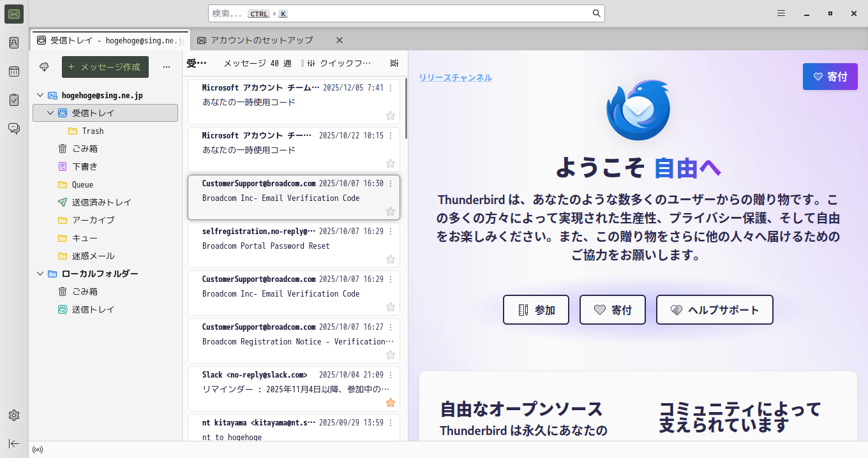Click メッセージ作成 button

click(x=105, y=67)
